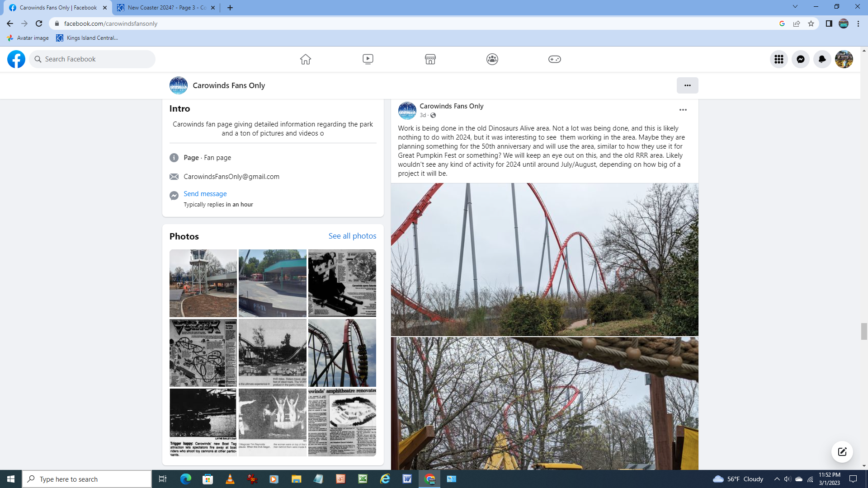Toggle the browser side panel
This screenshot has width=868, height=488.
point(829,23)
